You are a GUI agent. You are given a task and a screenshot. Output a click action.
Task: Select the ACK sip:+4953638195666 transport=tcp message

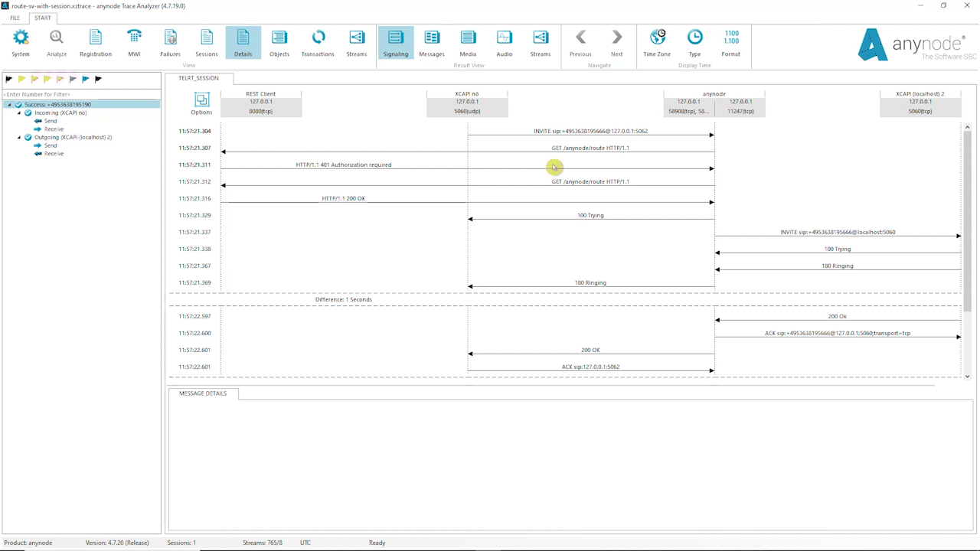coord(838,334)
